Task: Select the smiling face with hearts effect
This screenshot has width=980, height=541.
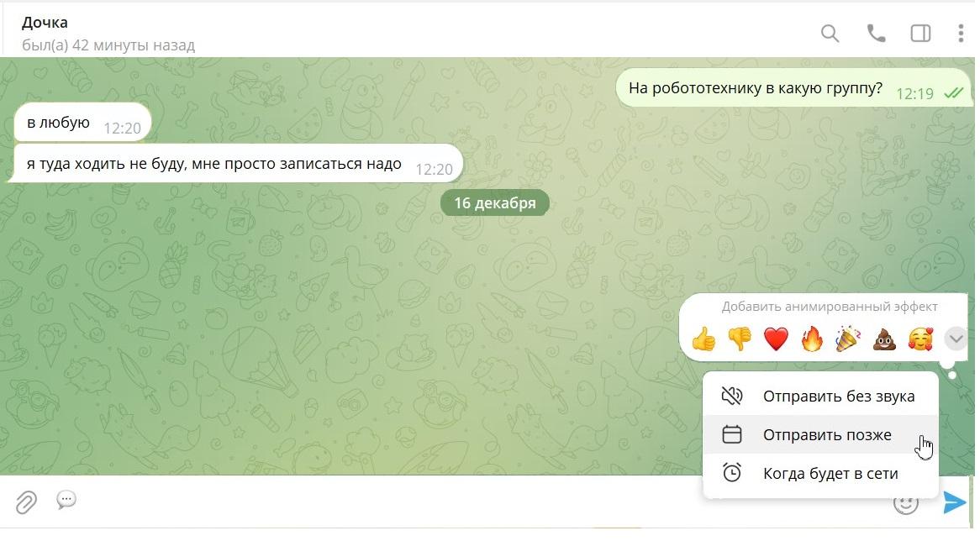Action: click(x=920, y=340)
